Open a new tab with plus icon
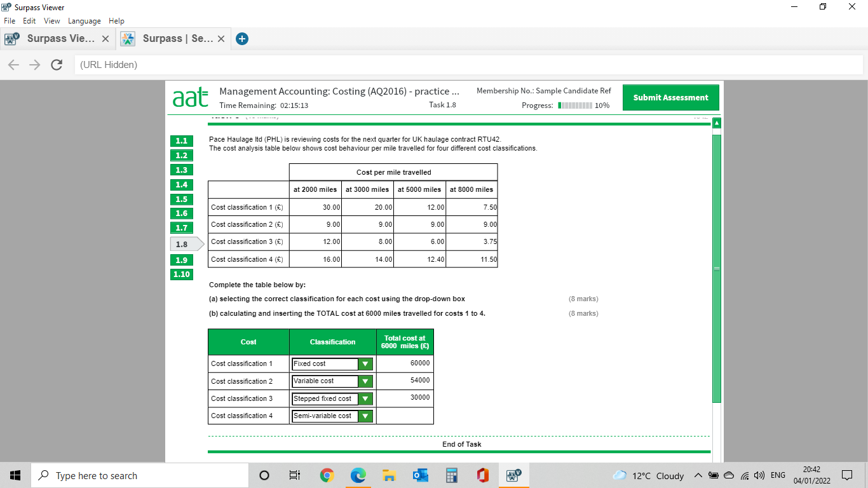The height and width of the screenshot is (488, 868). (241, 39)
